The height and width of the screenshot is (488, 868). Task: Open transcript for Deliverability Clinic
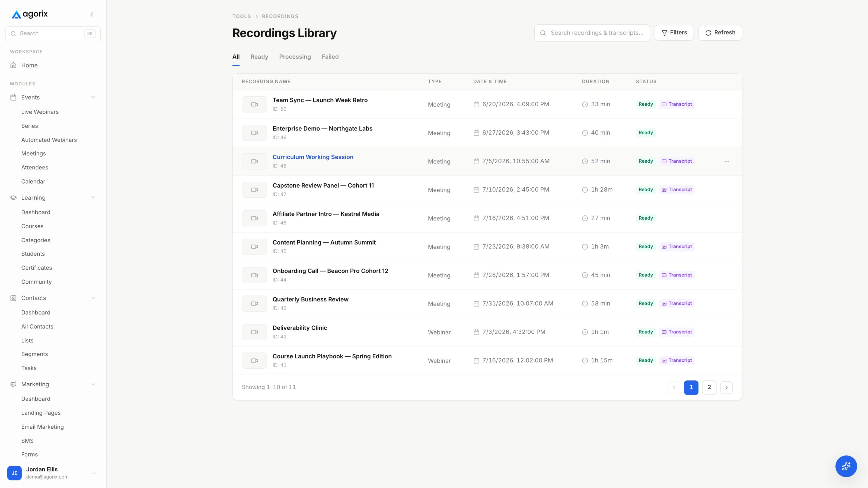point(676,332)
